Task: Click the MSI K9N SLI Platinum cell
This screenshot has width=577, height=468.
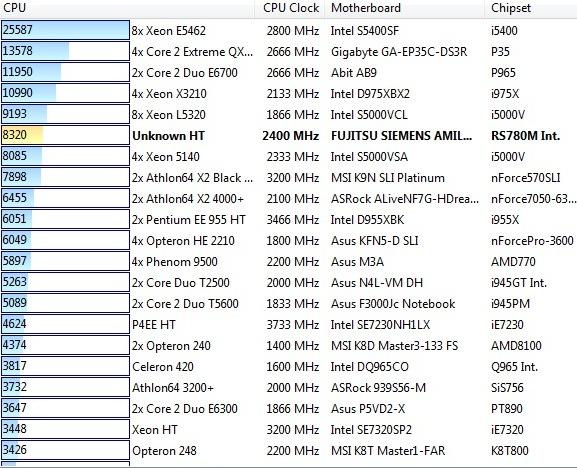Action: 387,178
